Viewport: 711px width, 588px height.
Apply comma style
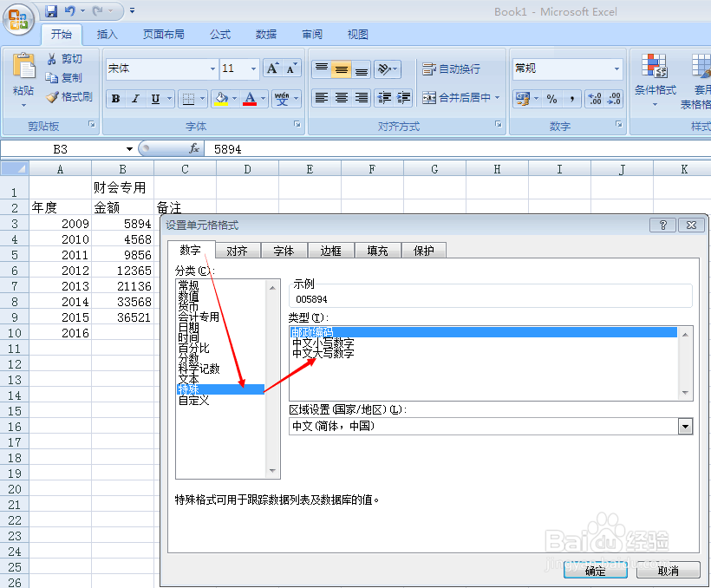tap(572, 99)
